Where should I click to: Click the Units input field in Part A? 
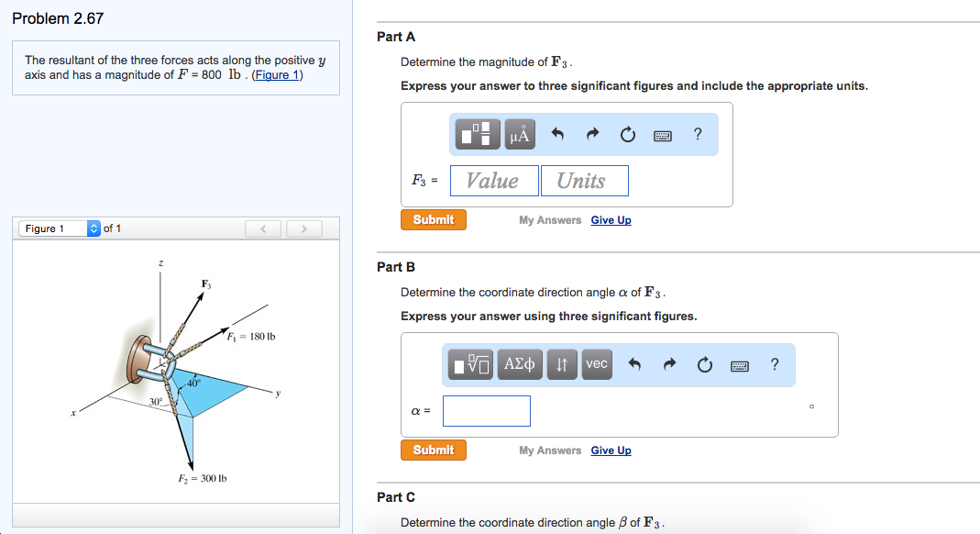tap(584, 180)
